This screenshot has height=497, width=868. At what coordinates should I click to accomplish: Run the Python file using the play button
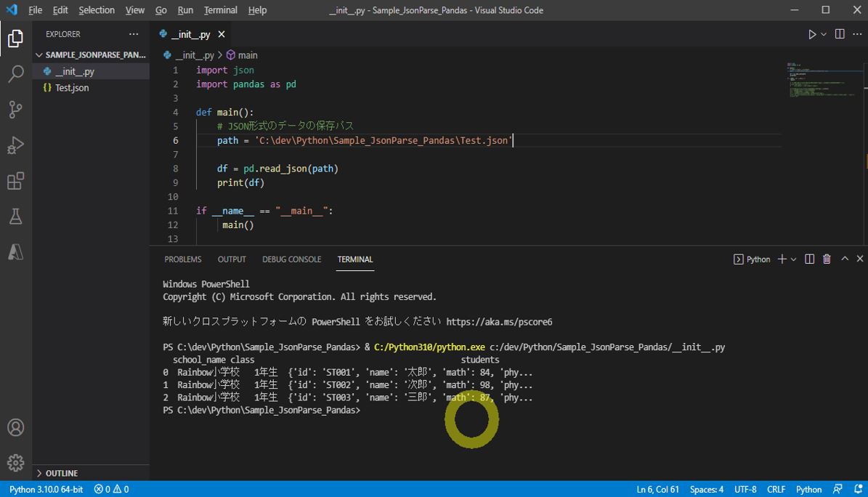point(812,33)
